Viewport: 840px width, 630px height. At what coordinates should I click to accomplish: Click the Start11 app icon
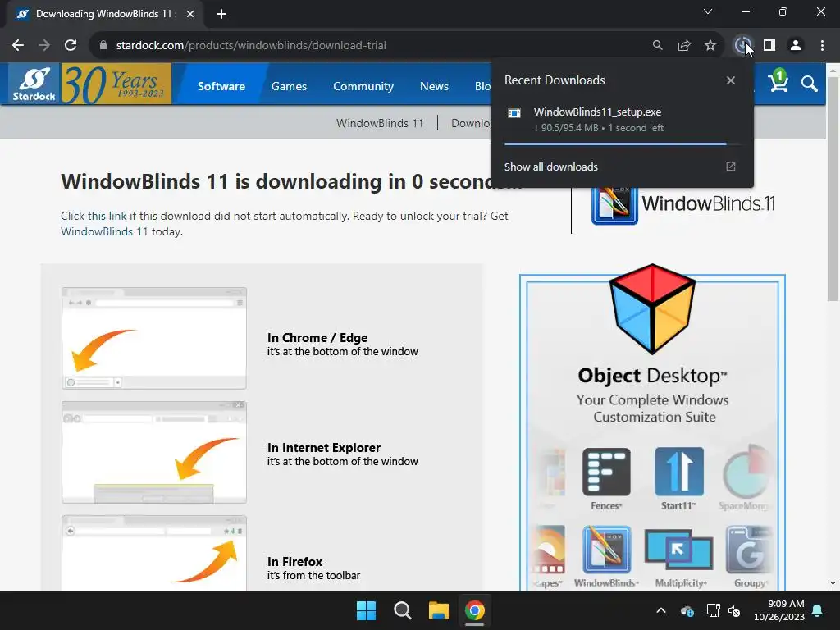point(678,472)
